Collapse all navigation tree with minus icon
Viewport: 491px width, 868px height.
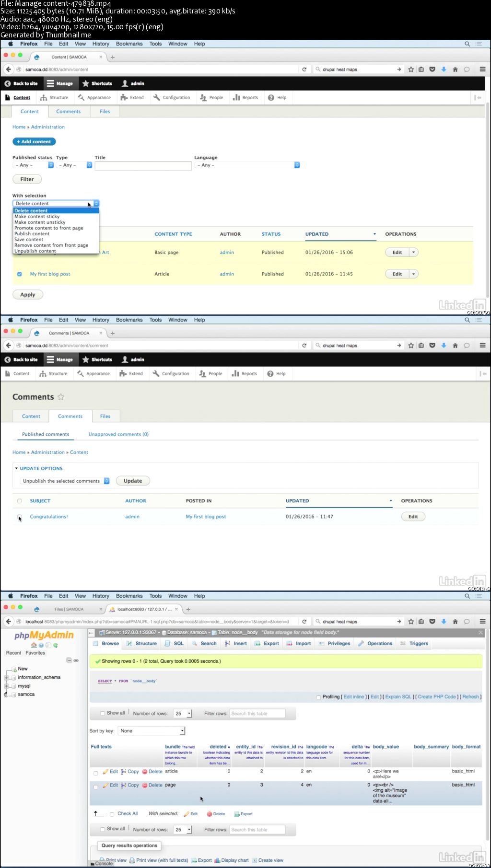click(69, 660)
